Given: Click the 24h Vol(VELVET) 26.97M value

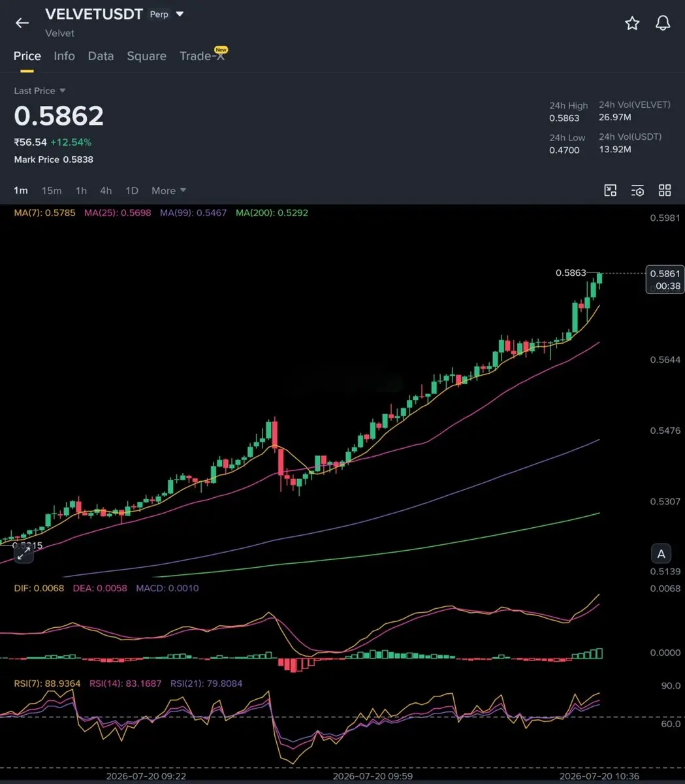Looking at the screenshot, I should click(614, 118).
